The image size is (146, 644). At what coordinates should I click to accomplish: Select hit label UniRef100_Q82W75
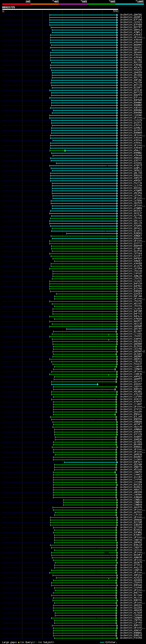[x=131, y=563]
